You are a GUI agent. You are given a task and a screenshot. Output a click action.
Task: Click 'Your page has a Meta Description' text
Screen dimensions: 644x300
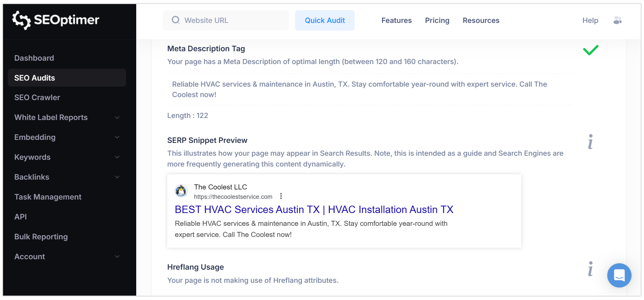(x=313, y=61)
